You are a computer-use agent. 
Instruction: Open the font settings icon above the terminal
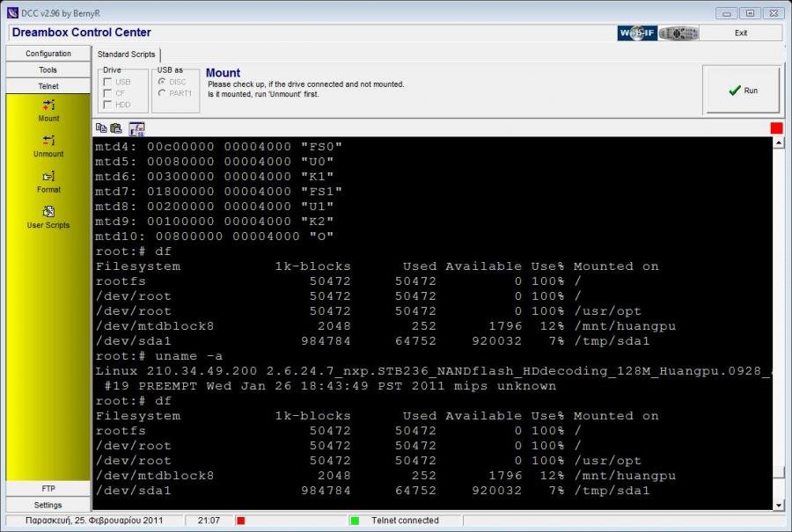136,128
